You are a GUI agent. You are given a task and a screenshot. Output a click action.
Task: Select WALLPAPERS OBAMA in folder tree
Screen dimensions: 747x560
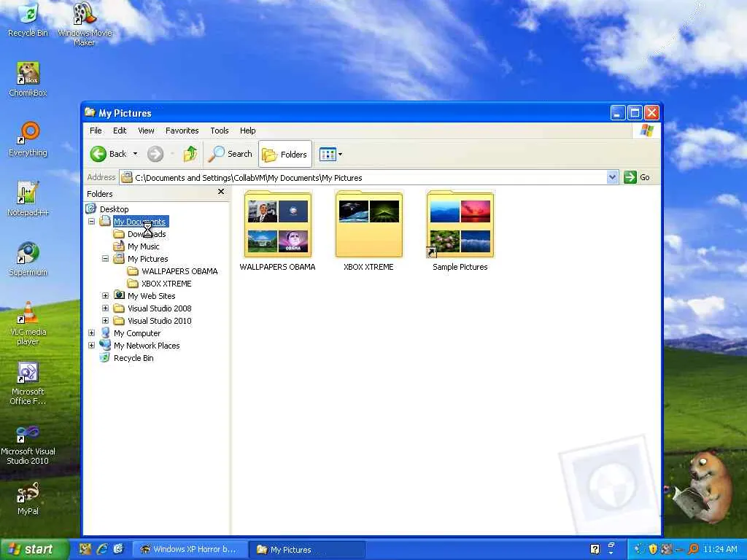point(179,271)
